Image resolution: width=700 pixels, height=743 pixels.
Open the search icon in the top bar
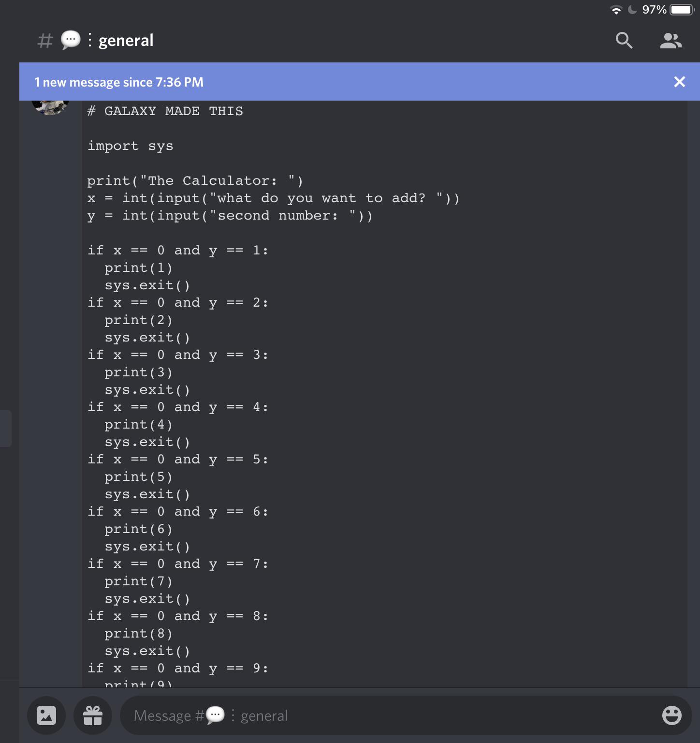tap(624, 41)
